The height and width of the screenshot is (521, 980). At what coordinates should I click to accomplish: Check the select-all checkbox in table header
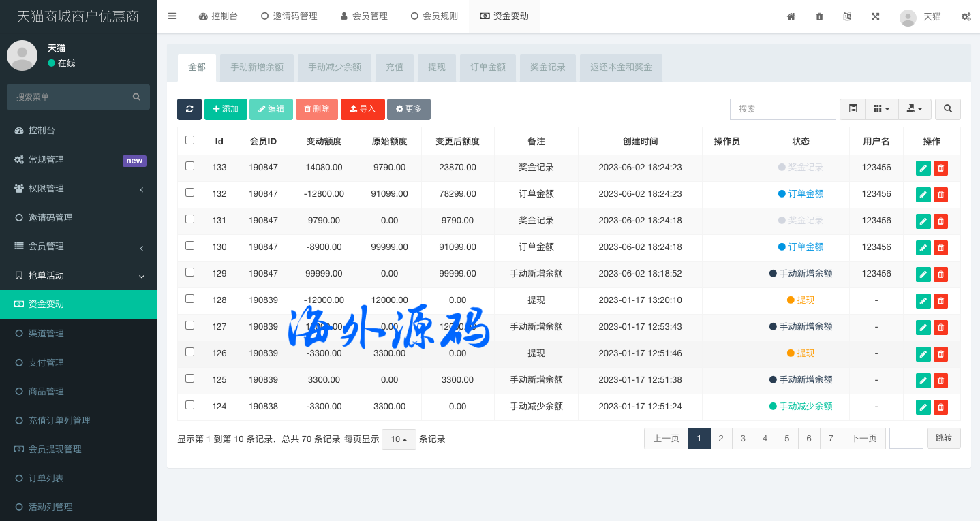point(189,140)
